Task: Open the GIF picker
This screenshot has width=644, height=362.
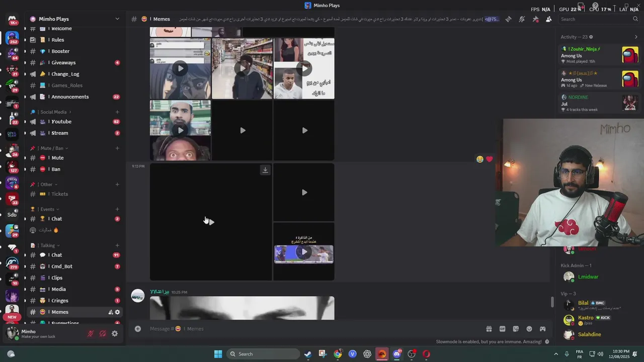Action: click(x=502, y=329)
